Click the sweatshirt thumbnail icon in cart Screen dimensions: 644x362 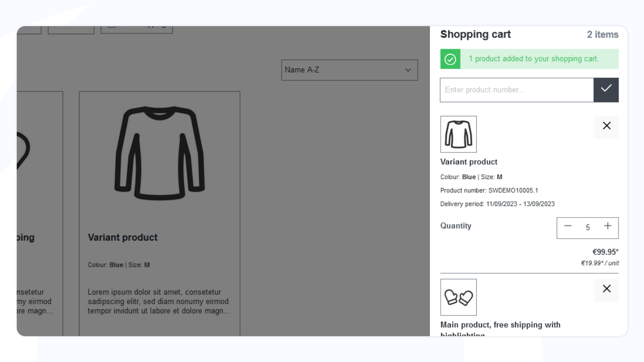click(459, 134)
